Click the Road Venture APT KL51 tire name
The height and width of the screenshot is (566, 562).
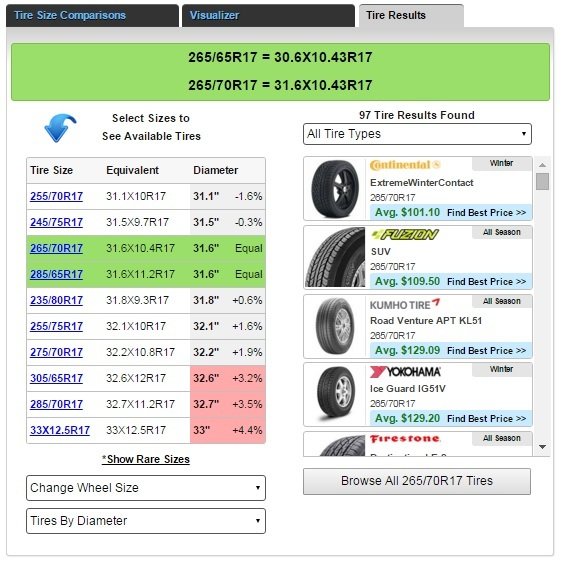point(426,321)
